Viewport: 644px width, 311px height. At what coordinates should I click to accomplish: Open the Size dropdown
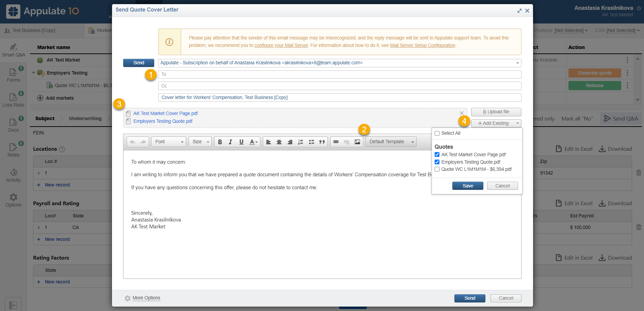click(200, 142)
